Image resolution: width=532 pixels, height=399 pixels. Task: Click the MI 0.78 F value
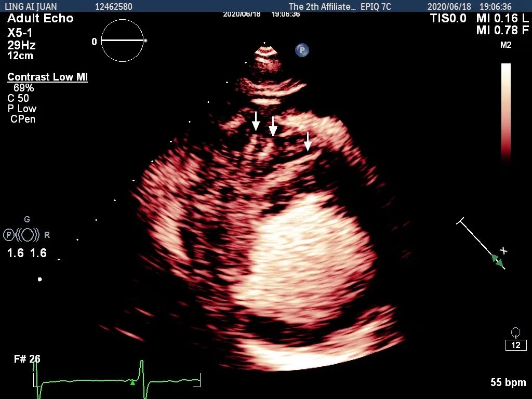tap(502, 30)
